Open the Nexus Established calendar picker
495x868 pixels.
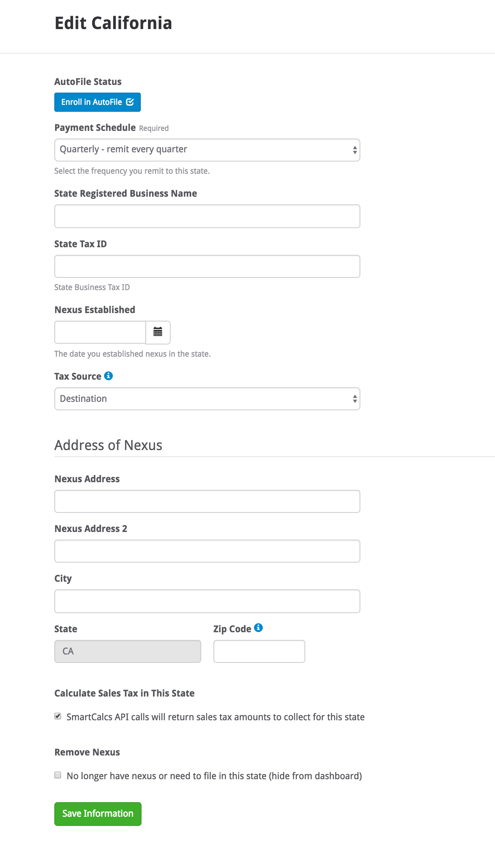[158, 332]
